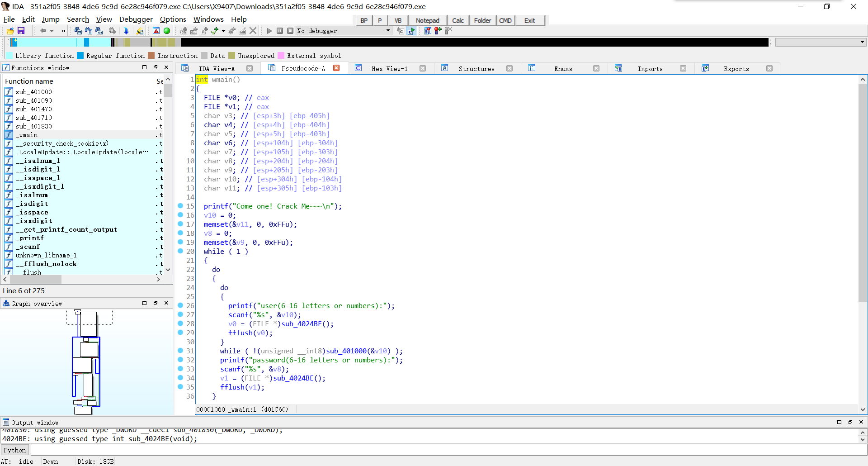Click the red warning triangle toolbar icon

156,31
